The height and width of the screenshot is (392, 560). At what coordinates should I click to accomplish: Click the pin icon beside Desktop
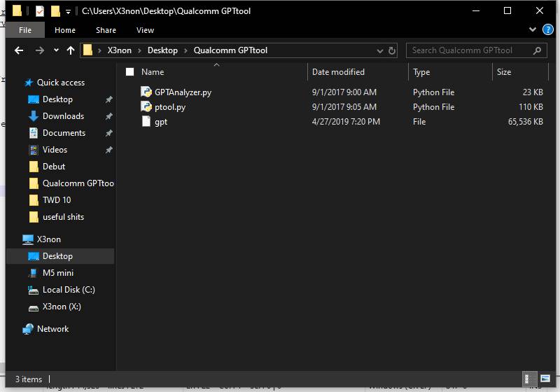(x=109, y=99)
